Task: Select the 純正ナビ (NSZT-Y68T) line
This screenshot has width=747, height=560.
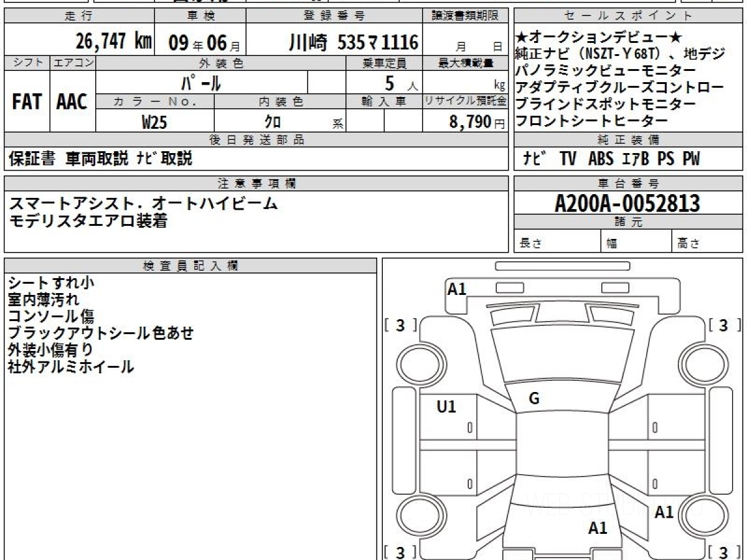Action: (x=621, y=54)
